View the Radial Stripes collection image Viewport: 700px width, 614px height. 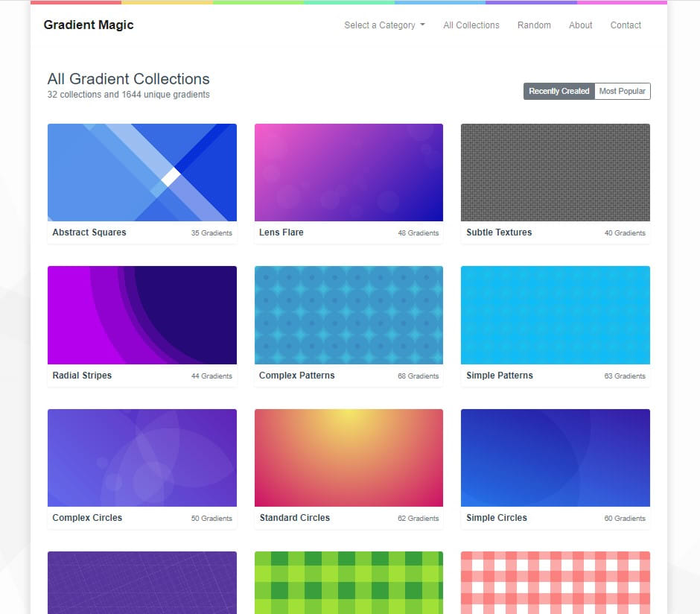pos(142,314)
